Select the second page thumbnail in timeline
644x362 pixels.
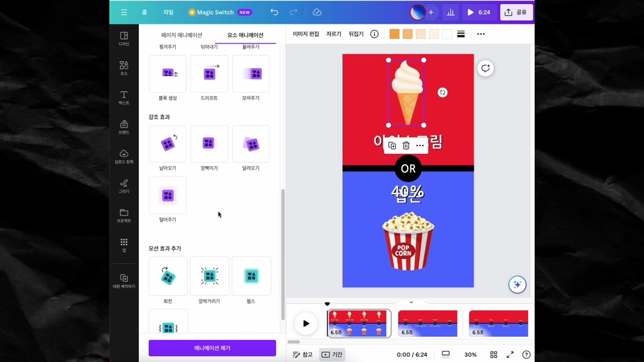coord(428,323)
